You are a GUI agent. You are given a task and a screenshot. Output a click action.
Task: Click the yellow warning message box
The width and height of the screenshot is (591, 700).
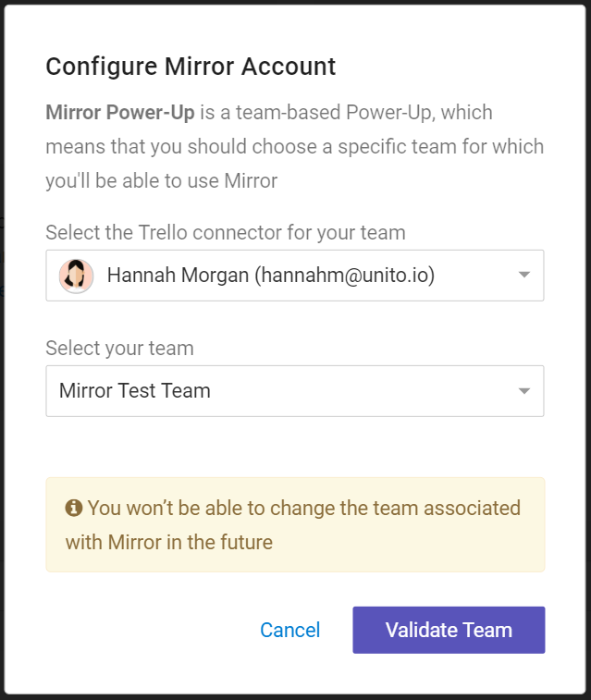(295, 524)
